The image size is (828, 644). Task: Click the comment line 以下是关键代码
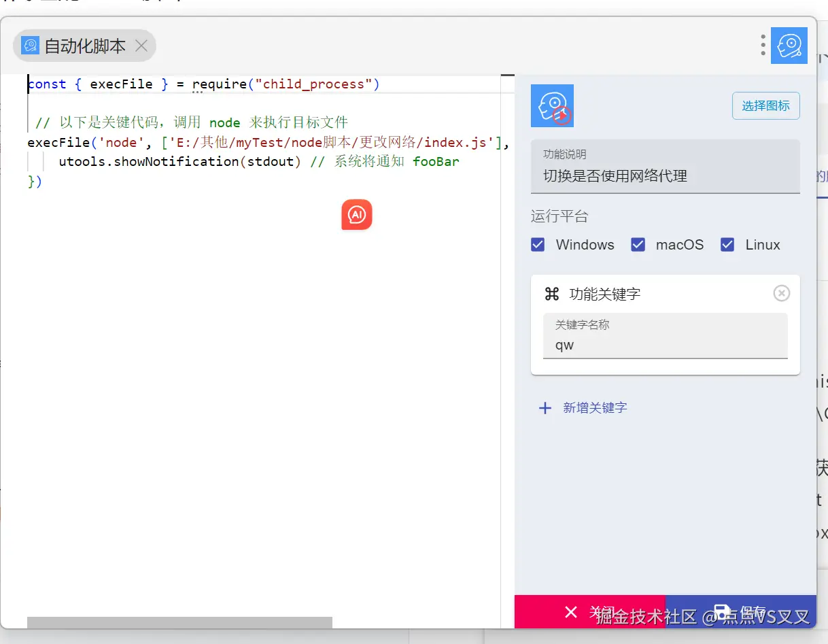pyautogui.click(x=191, y=123)
